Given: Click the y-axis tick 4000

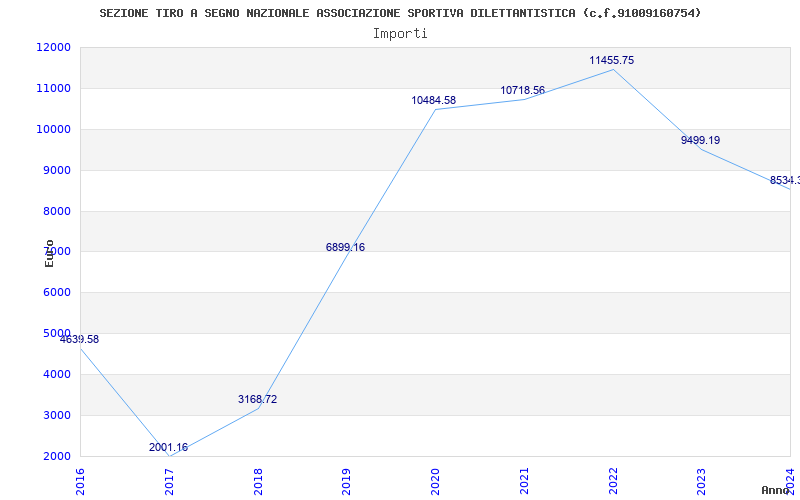Looking at the screenshot, I should (56, 374).
